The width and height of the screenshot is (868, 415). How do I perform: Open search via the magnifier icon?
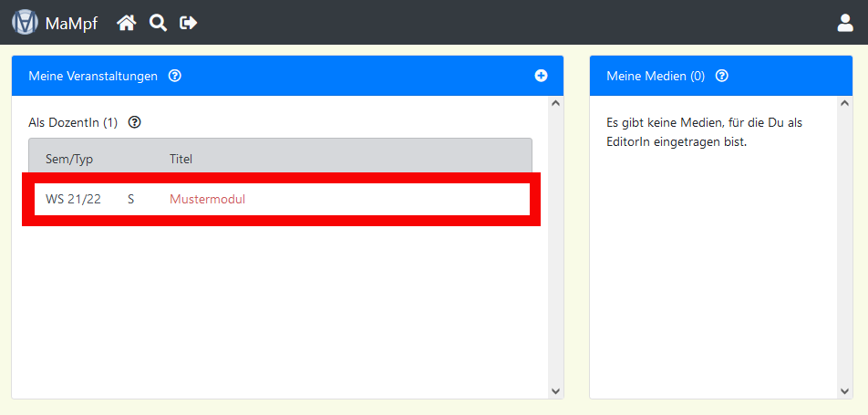click(158, 23)
